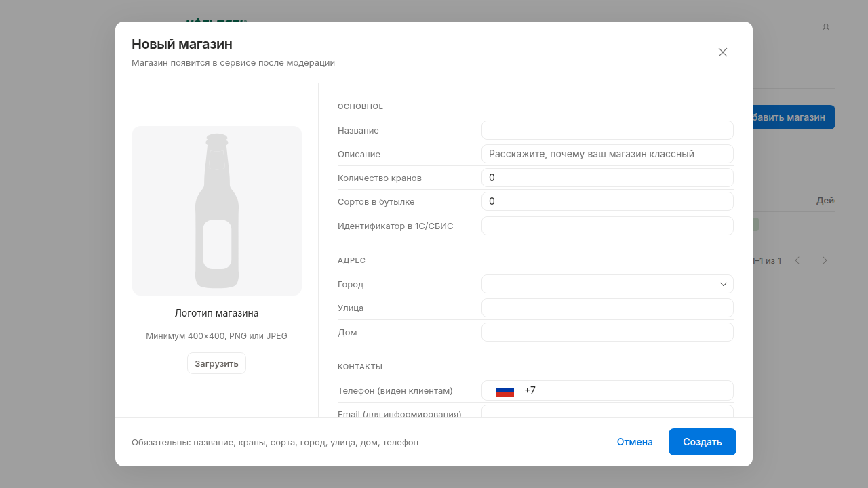Click the required fields note in footer
Viewport: 868px width, 488px height.
pyautogui.click(x=275, y=443)
